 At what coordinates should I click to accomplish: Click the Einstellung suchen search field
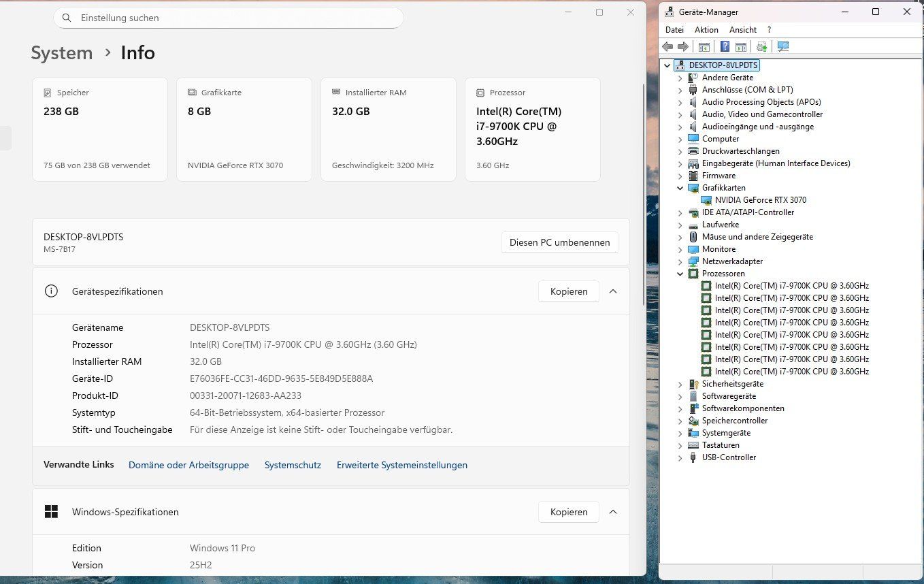pos(229,18)
